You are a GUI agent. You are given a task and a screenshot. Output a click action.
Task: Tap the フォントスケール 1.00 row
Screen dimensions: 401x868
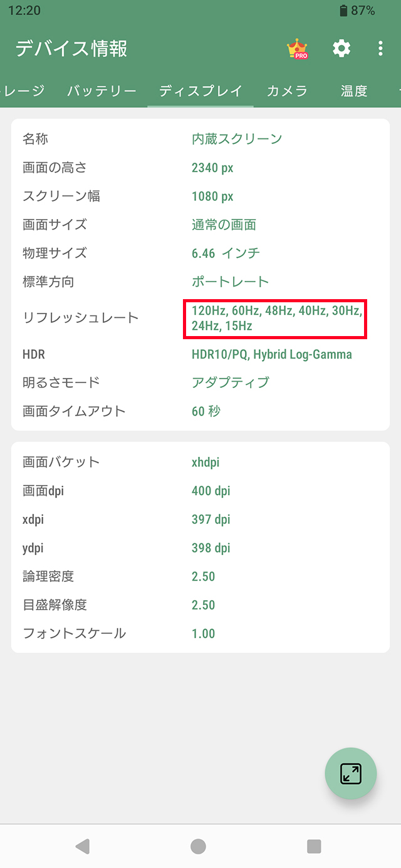[200, 633]
